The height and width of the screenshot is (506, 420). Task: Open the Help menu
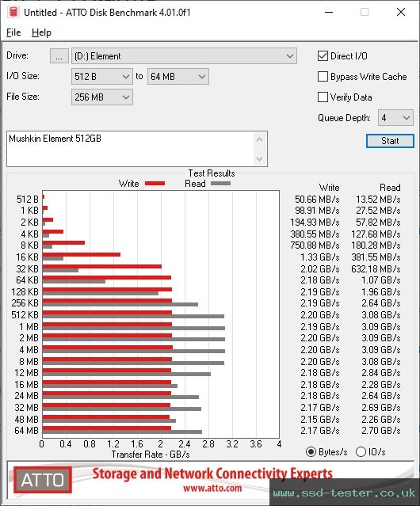(x=41, y=32)
